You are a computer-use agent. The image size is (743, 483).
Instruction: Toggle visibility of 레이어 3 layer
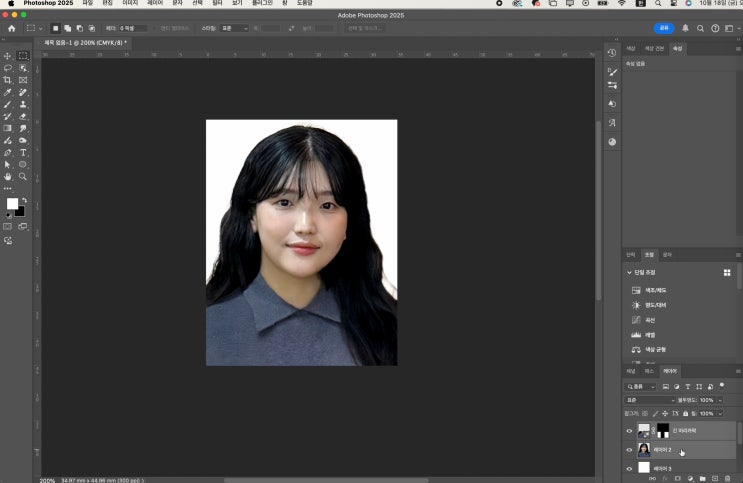(x=629, y=468)
